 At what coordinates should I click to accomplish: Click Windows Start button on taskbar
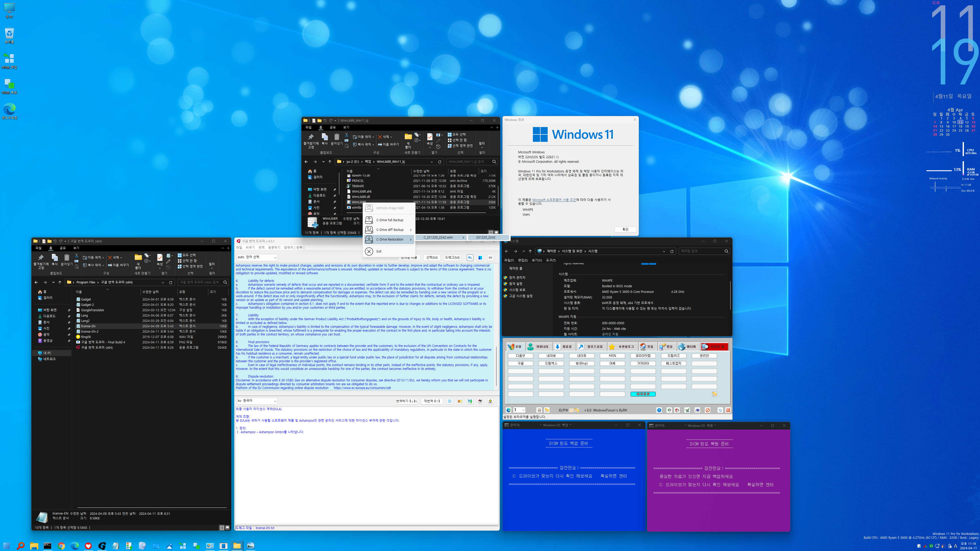(x=6, y=546)
